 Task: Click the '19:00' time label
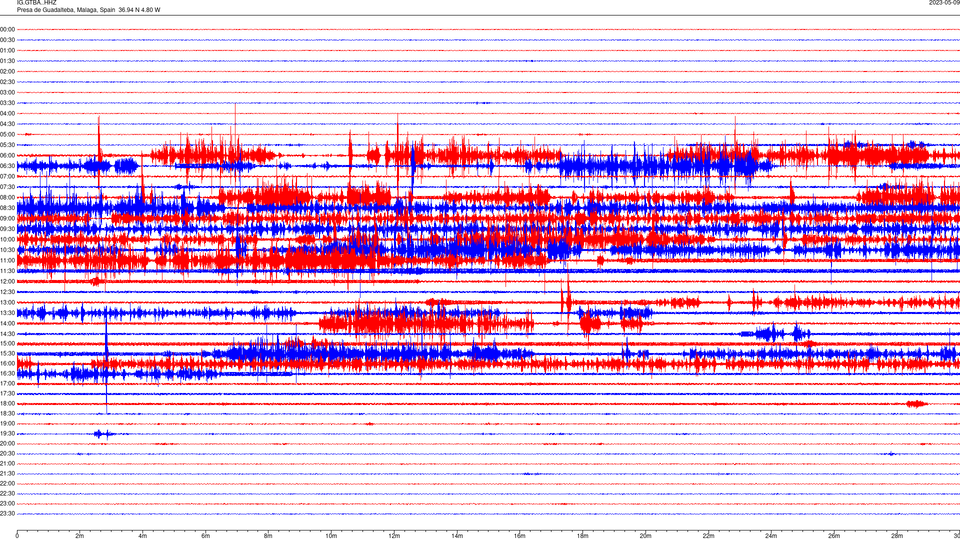[x=7, y=424]
